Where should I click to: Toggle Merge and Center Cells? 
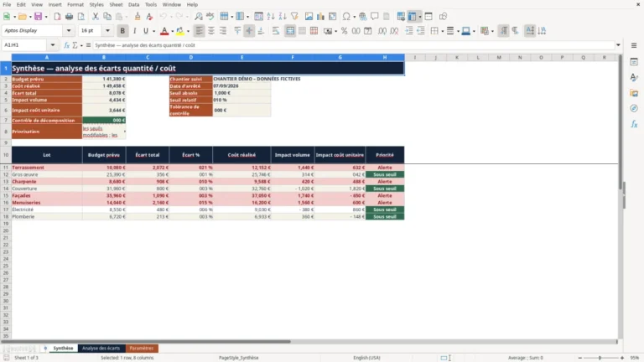click(290, 31)
